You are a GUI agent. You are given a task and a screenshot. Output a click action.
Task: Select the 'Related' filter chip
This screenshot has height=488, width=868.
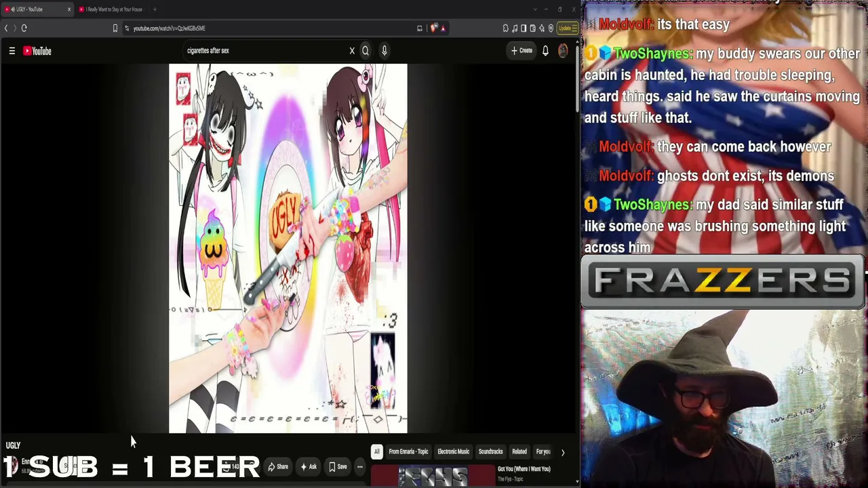coord(519,452)
